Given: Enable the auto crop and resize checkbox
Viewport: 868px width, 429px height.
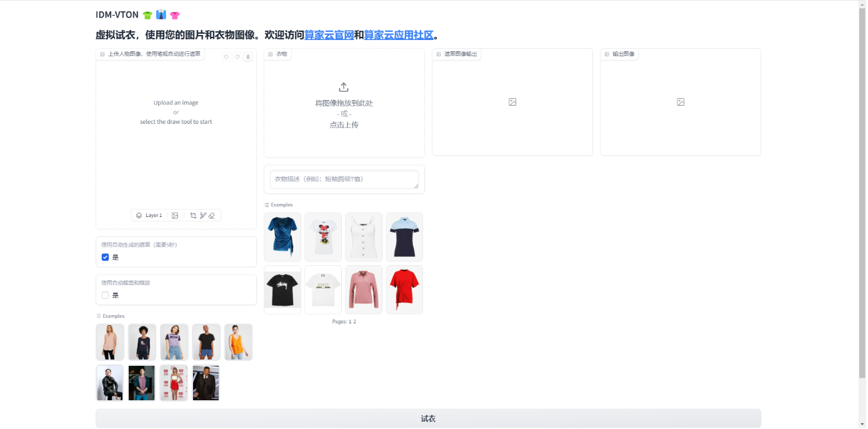Looking at the screenshot, I should [x=105, y=295].
